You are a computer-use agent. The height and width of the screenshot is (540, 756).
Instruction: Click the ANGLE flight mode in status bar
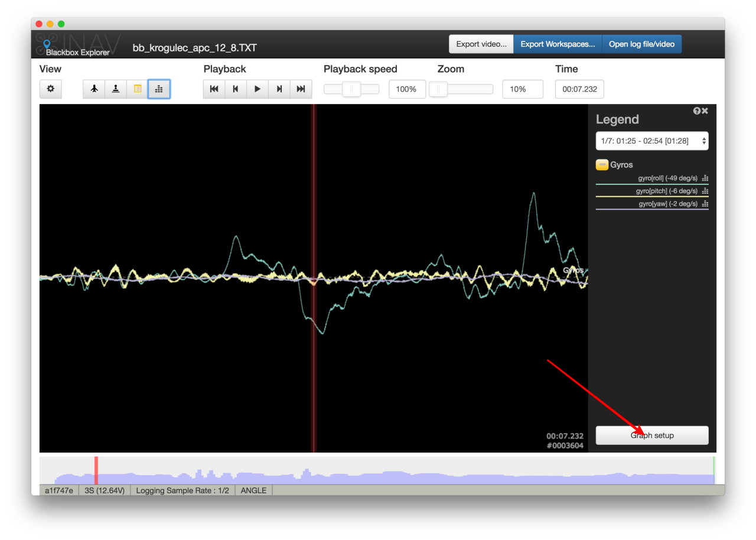coord(253,490)
